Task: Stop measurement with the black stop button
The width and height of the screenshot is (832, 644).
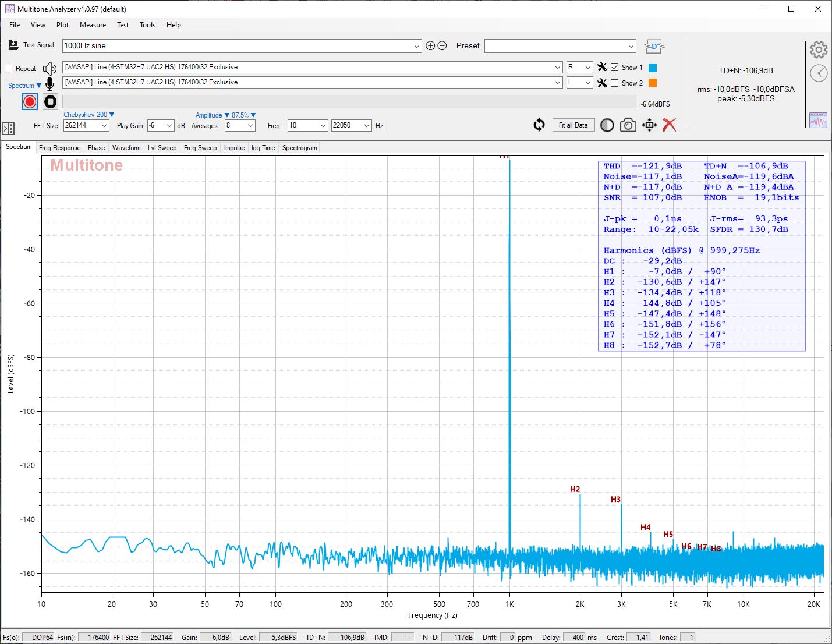Action: click(51, 102)
